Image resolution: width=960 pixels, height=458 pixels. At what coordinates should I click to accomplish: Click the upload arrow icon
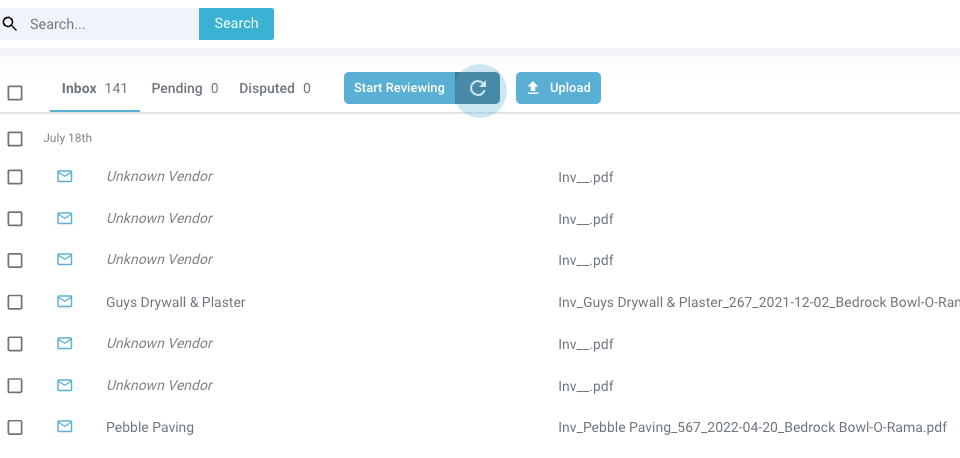(533, 88)
